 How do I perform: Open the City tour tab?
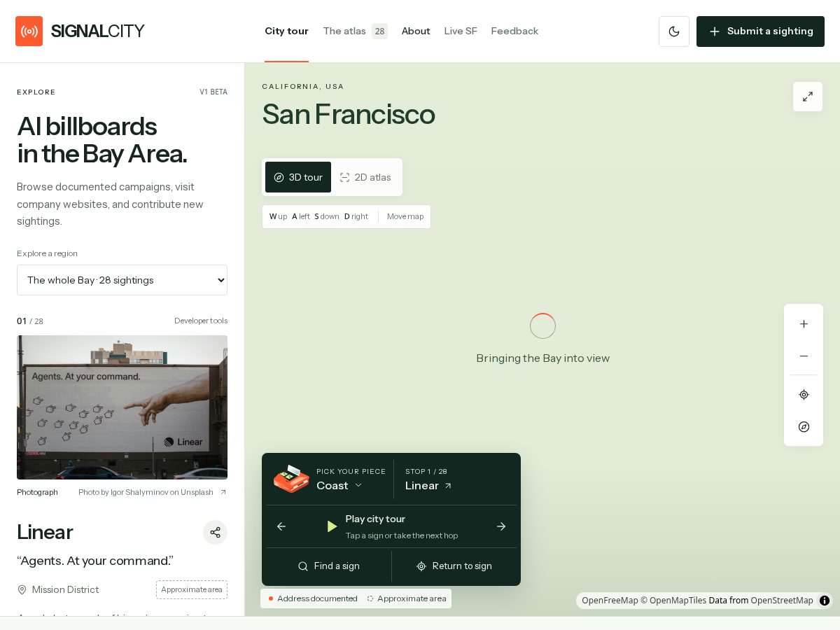[x=286, y=31]
